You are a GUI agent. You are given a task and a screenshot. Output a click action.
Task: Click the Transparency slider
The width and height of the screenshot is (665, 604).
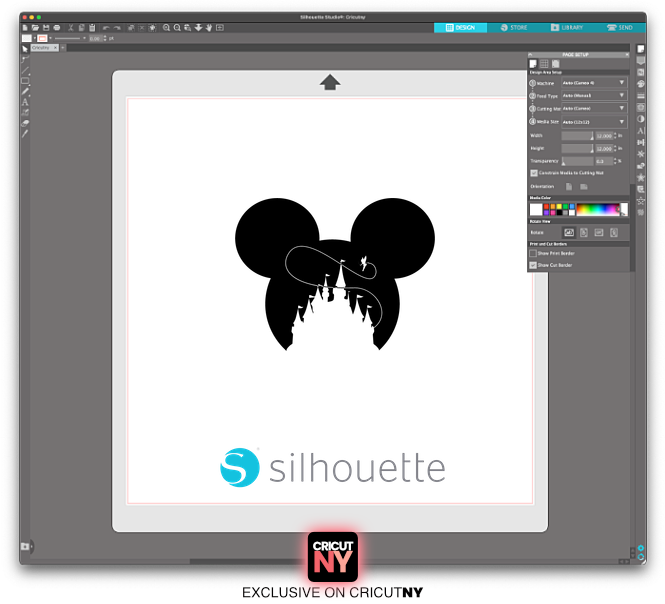click(x=578, y=161)
